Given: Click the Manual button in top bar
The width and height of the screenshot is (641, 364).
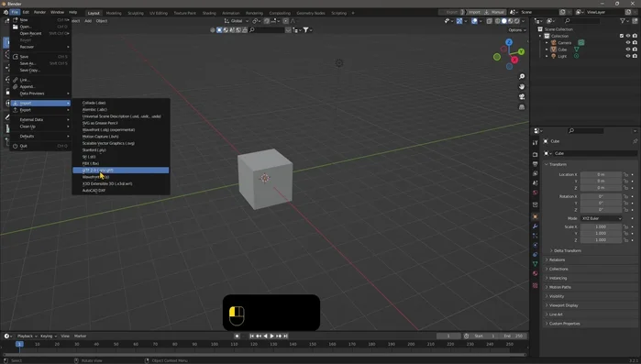Looking at the screenshot, I should pos(495,12).
